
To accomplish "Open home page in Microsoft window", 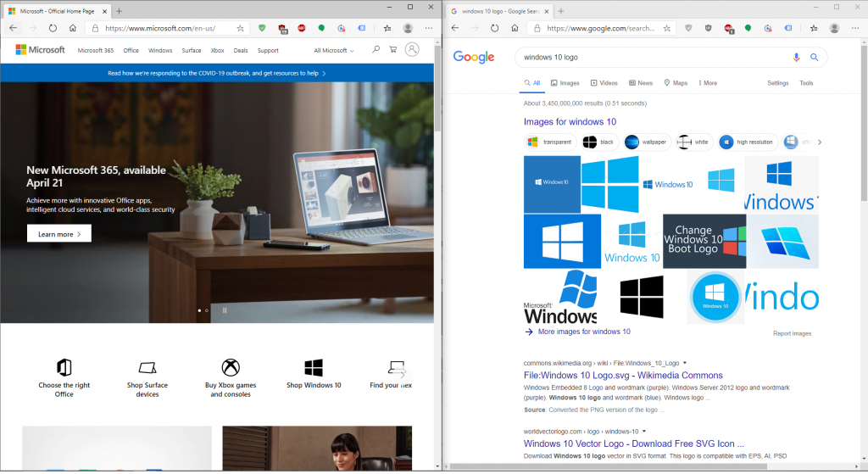I will coord(73,28).
